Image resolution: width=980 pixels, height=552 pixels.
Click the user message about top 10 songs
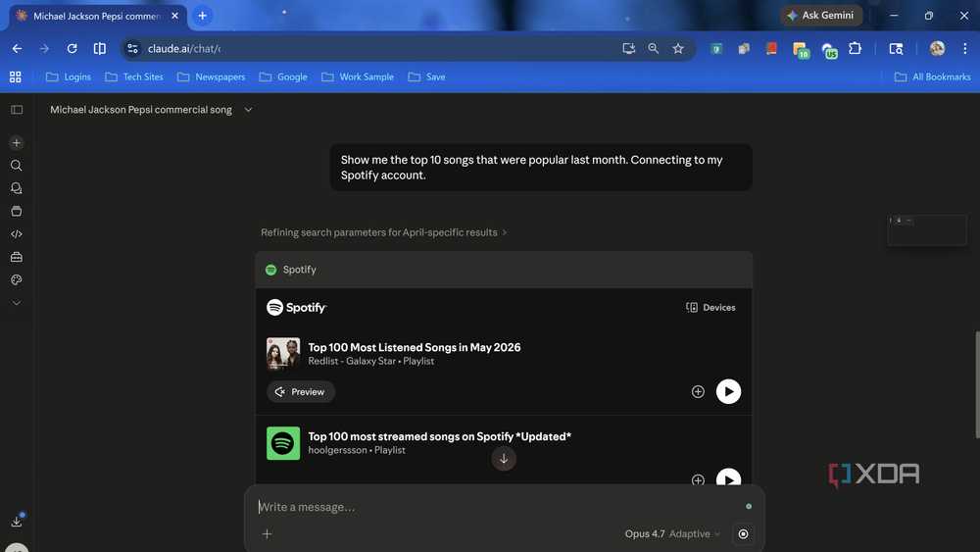click(541, 168)
